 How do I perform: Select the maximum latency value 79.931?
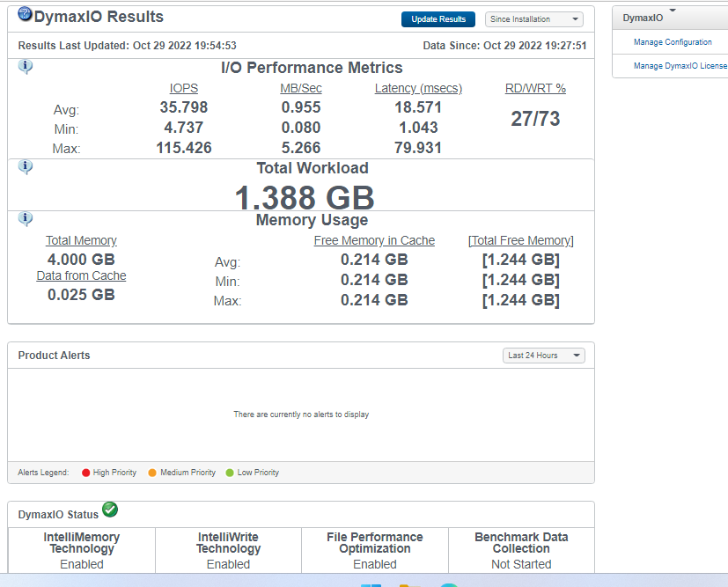point(418,148)
